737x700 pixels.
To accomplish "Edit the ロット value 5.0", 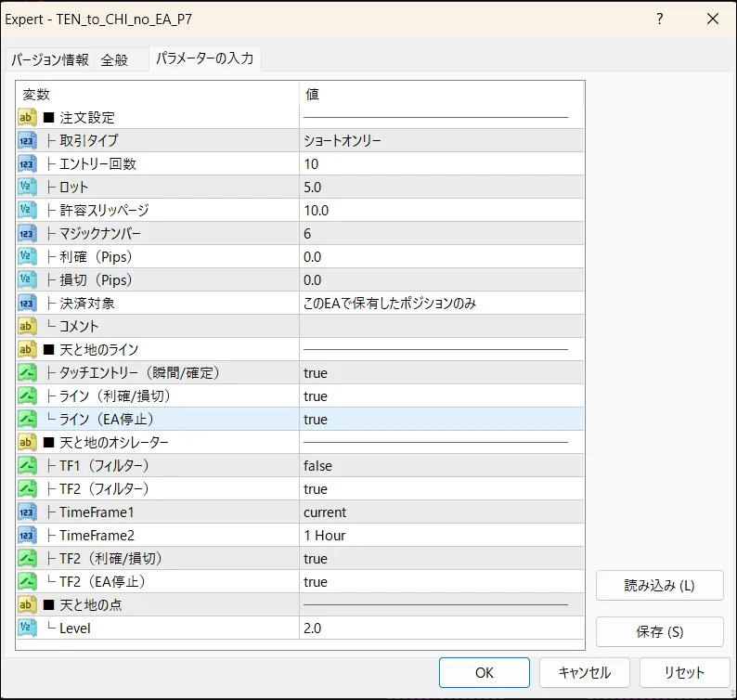I will point(441,188).
